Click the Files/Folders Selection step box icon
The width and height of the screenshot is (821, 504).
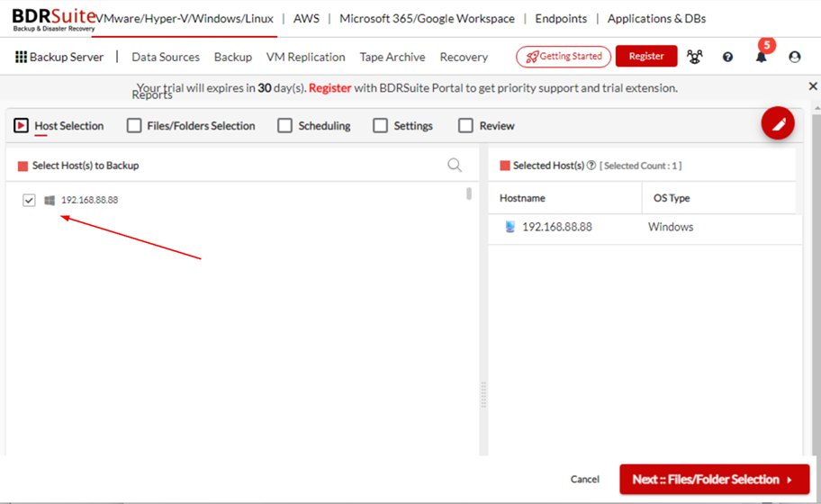pyautogui.click(x=134, y=126)
